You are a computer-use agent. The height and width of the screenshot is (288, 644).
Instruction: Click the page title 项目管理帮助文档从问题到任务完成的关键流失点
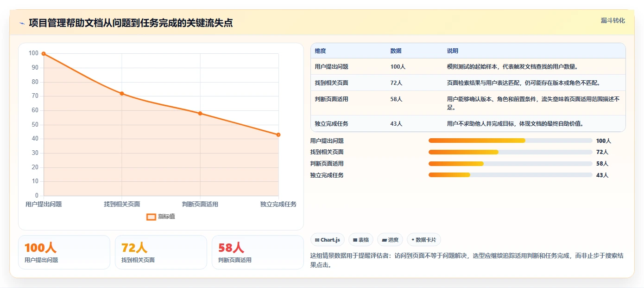coord(131,23)
